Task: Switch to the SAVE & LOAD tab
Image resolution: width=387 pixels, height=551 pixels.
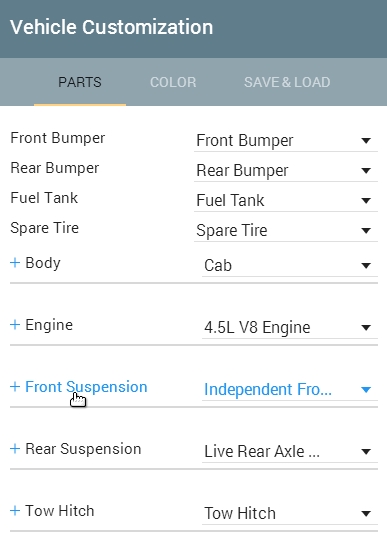Action: (287, 82)
